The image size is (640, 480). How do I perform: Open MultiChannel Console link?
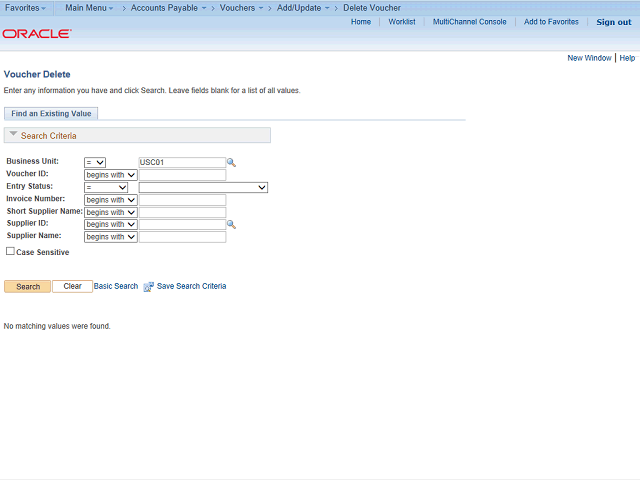pyautogui.click(x=469, y=22)
